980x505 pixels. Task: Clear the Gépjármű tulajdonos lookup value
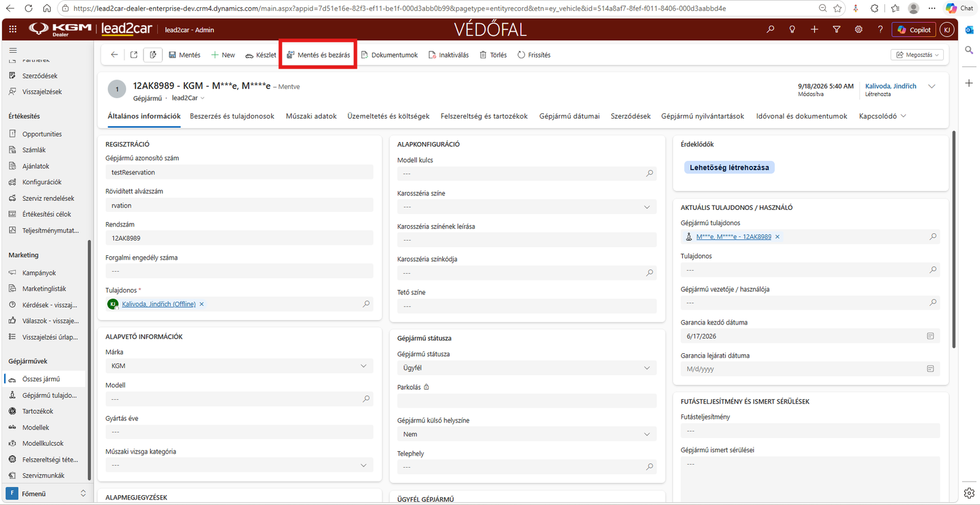pos(777,237)
